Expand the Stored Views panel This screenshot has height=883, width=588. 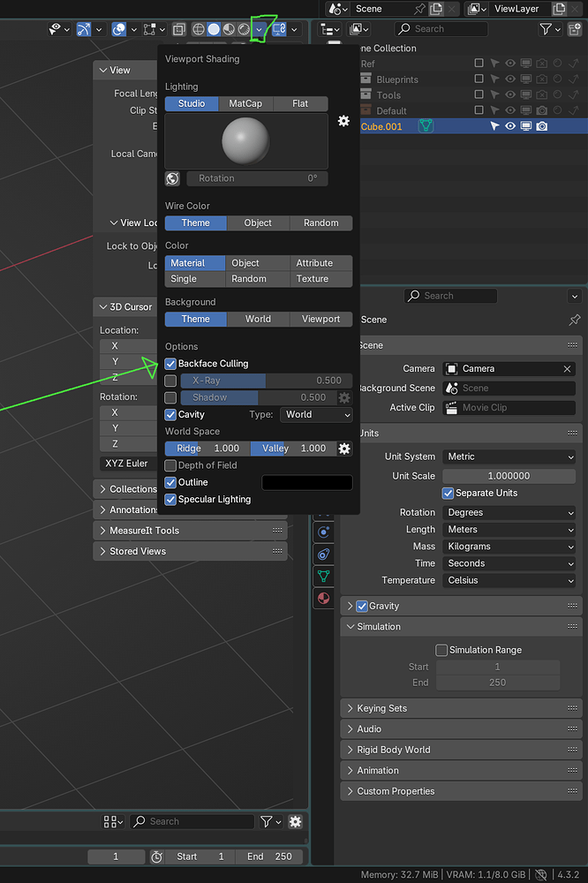(190, 551)
